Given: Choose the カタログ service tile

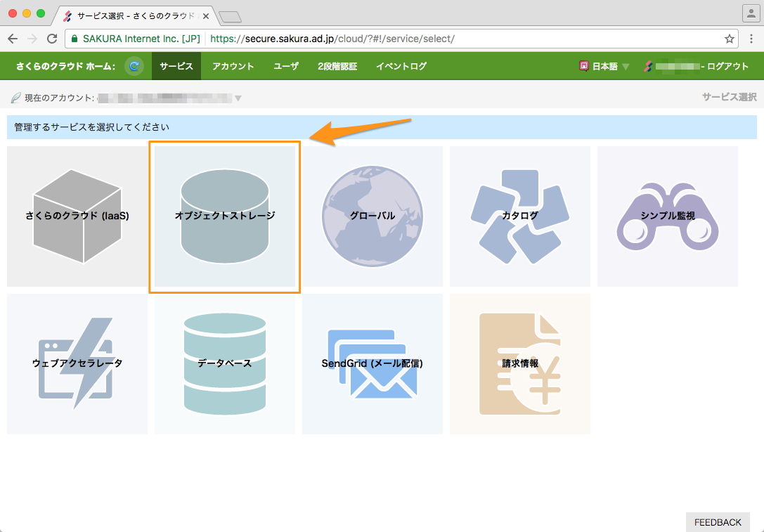Looking at the screenshot, I should (520, 216).
